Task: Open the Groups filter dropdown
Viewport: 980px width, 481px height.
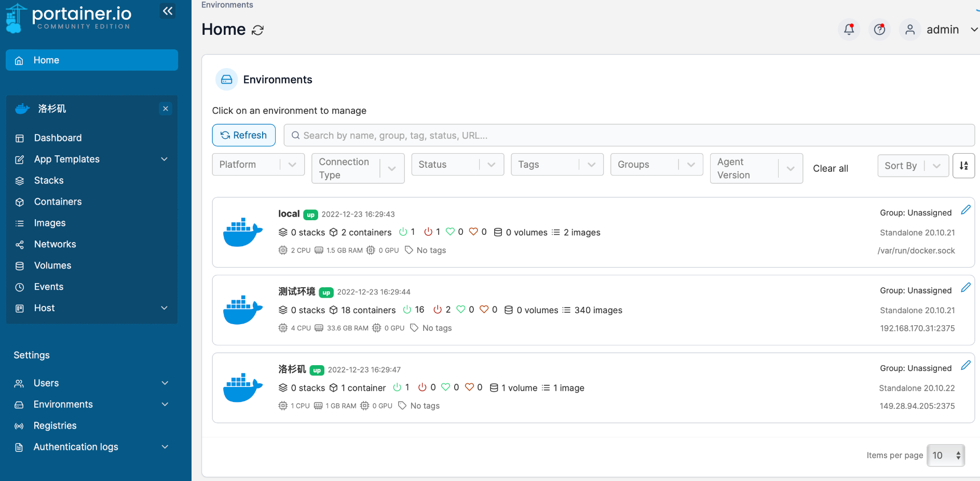Action: [x=657, y=165]
